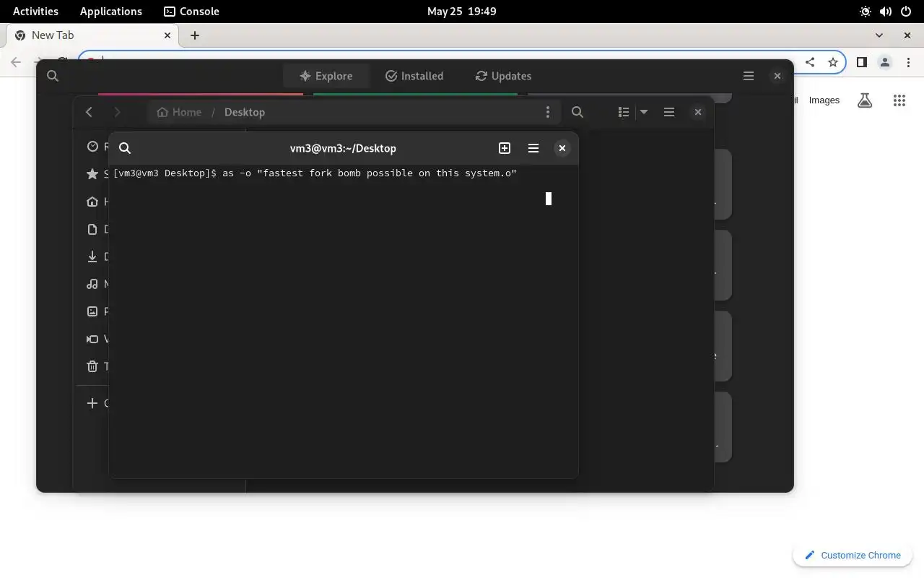Click the Customize Chrome button
This screenshot has height=578, width=924.
[853, 555]
